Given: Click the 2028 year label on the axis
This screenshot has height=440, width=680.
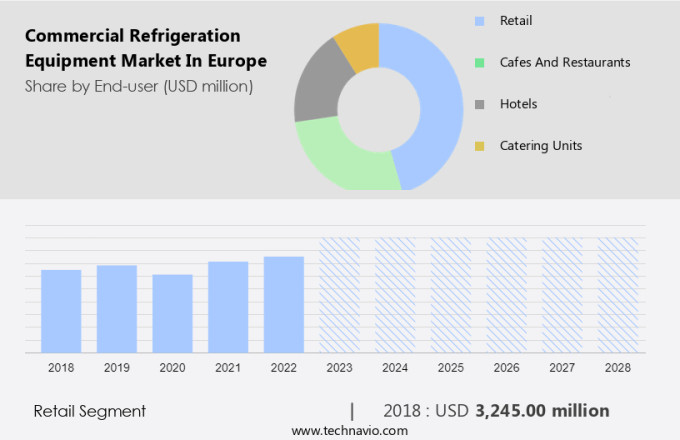Looking at the screenshot, I should [x=618, y=368].
